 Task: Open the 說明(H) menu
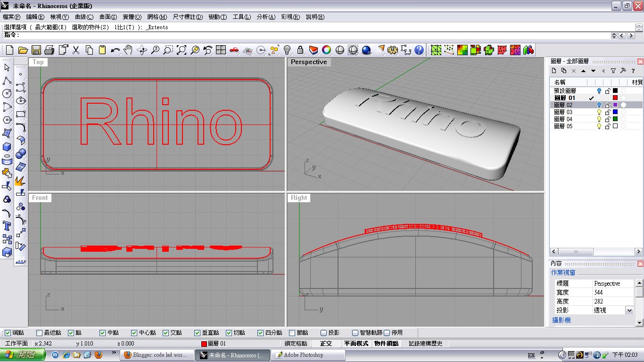pos(315,17)
